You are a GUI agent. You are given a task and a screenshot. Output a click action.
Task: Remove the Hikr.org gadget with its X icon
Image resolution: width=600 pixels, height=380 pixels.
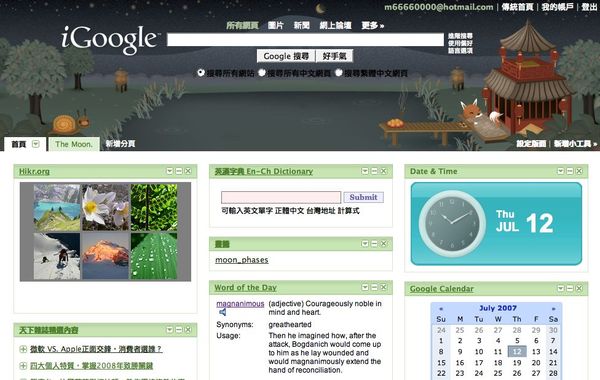188,171
